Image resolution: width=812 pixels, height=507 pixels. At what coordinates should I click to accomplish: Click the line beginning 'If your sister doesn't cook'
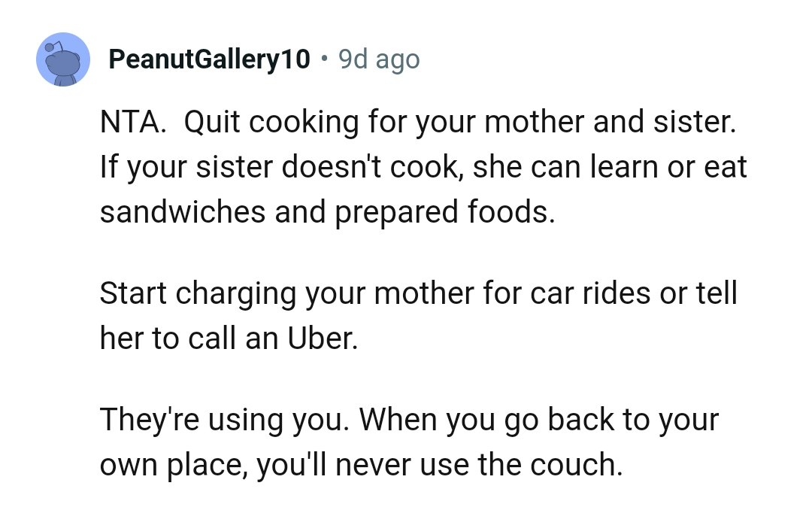[423, 167]
